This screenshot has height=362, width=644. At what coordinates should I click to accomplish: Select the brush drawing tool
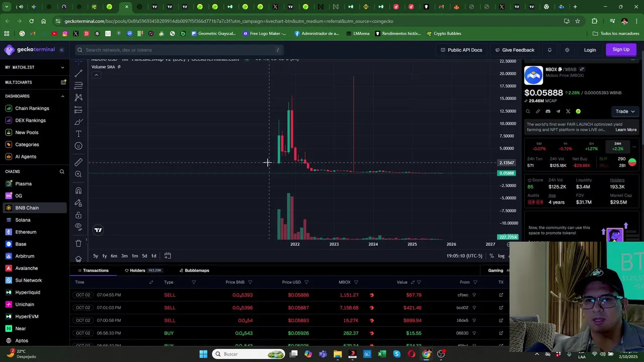[78, 122]
